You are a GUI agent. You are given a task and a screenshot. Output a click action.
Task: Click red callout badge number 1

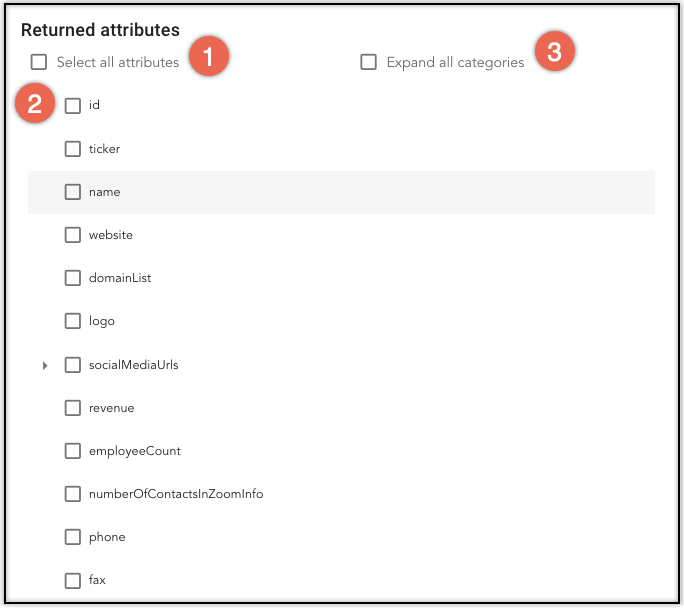pos(209,56)
